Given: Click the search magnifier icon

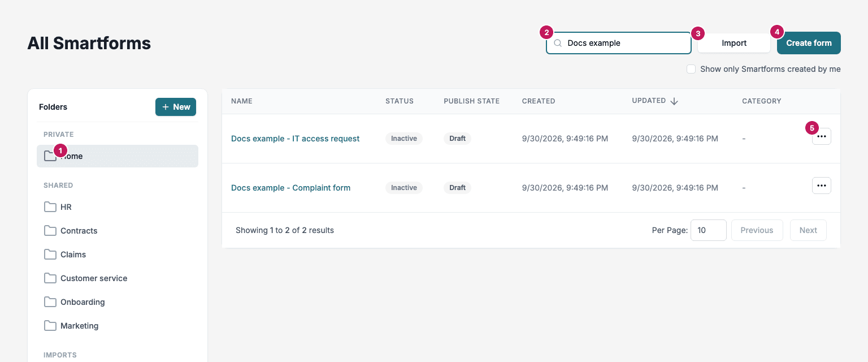Looking at the screenshot, I should [558, 43].
